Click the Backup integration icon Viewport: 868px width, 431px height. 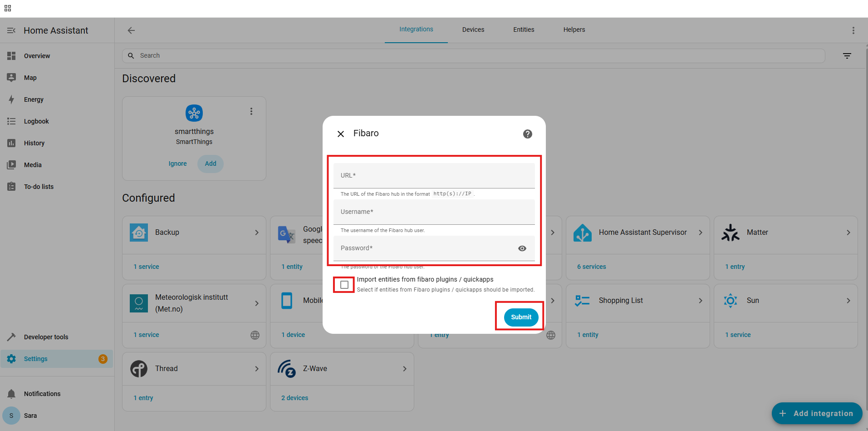139,233
